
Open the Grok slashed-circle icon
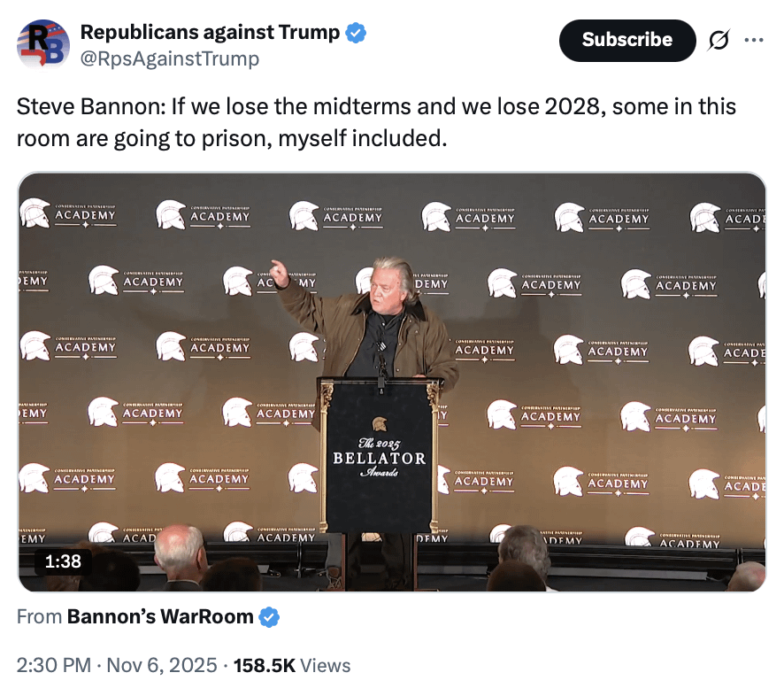pos(719,40)
